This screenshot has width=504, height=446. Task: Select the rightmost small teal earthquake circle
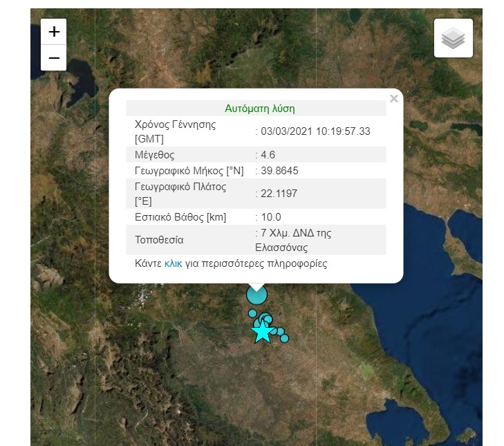point(284,338)
